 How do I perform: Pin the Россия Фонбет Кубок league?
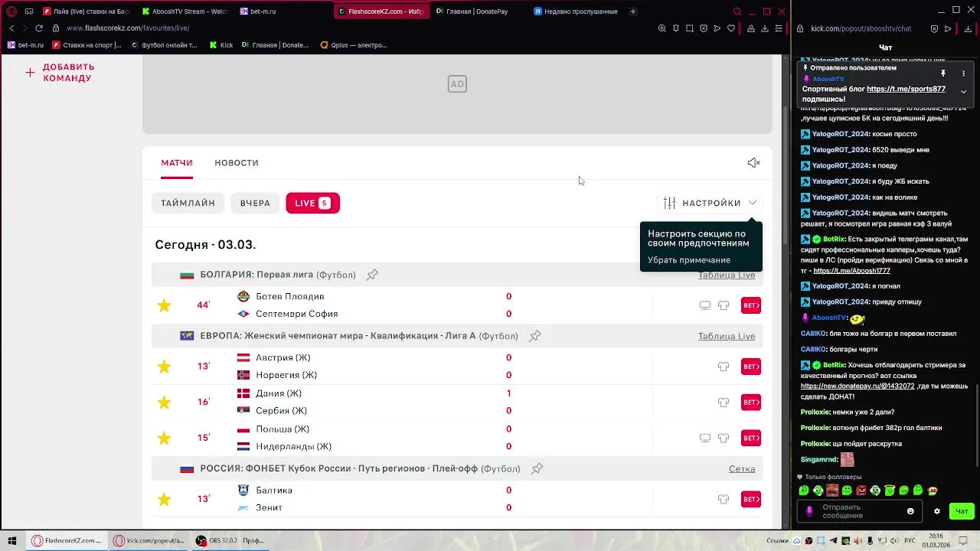point(537,468)
